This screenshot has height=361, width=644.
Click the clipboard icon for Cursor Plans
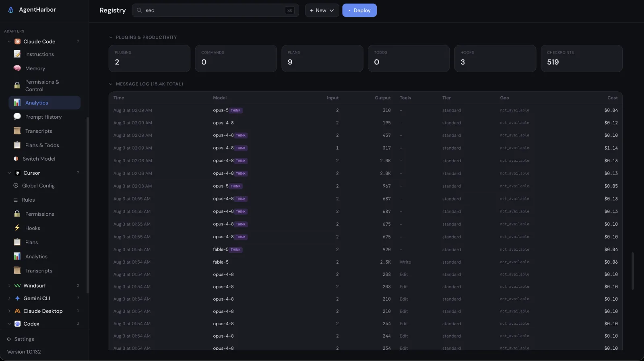[17, 242]
